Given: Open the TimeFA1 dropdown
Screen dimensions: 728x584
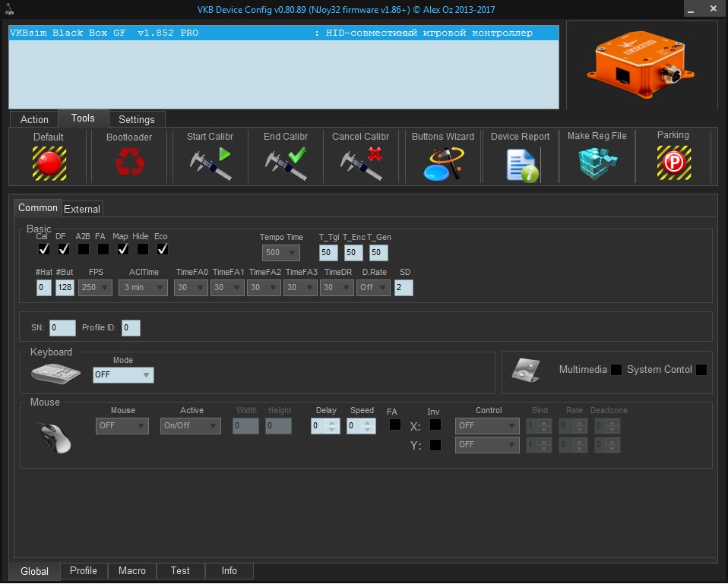Looking at the screenshot, I should point(227,288).
